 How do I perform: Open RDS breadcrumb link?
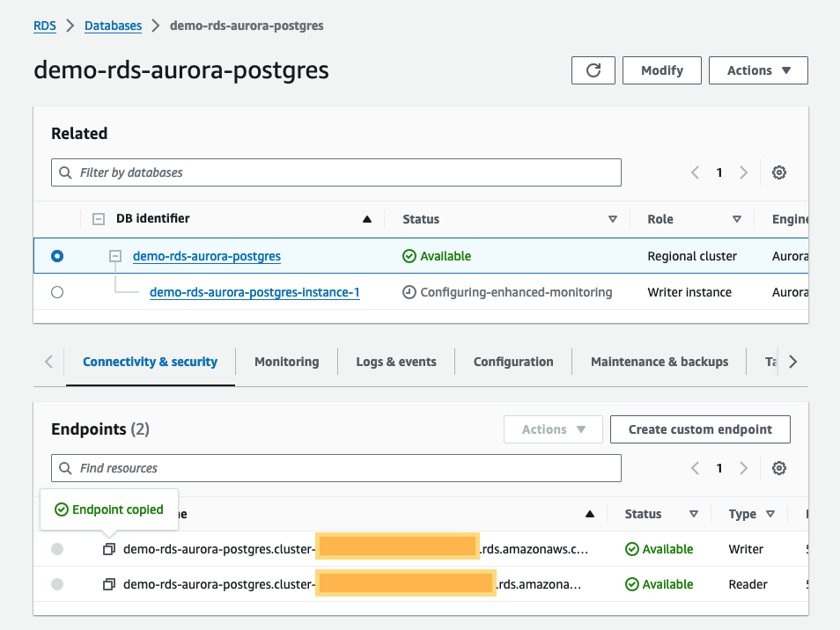(44, 26)
